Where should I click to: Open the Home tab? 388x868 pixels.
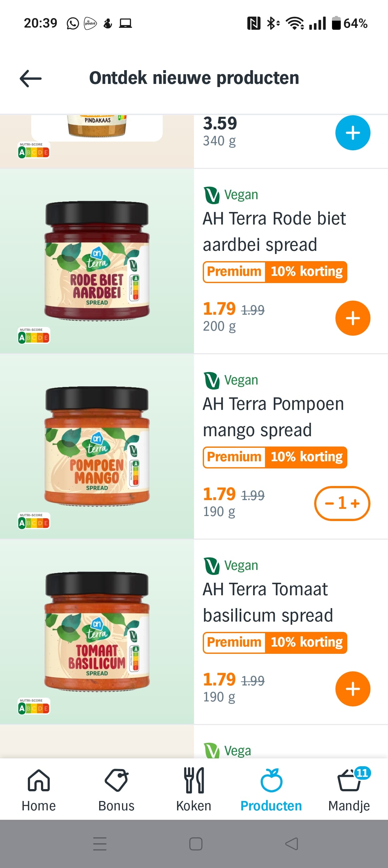(x=39, y=789)
